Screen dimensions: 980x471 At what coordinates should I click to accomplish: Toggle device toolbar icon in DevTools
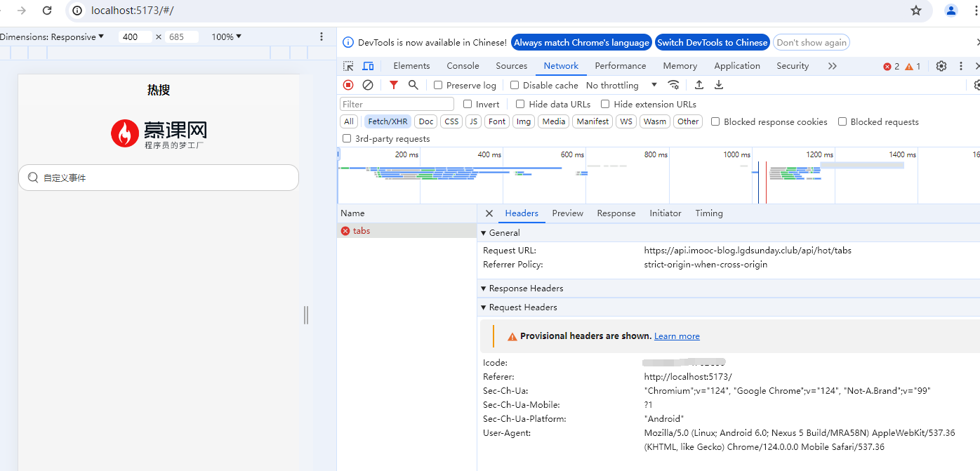[368, 66]
